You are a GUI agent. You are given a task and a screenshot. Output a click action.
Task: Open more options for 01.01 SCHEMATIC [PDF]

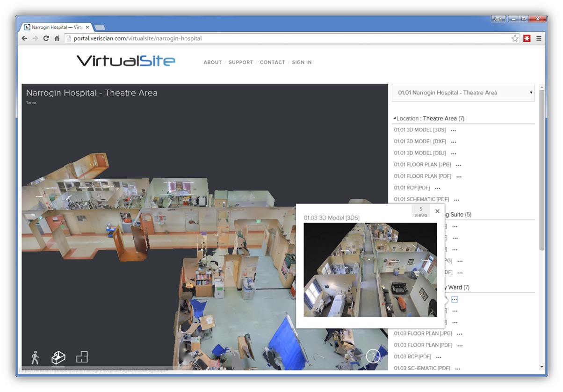click(457, 200)
